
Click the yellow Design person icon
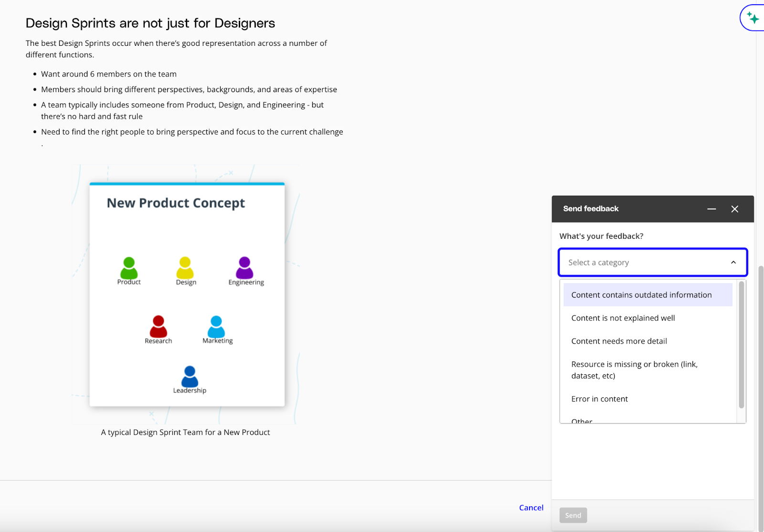pos(185,268)
